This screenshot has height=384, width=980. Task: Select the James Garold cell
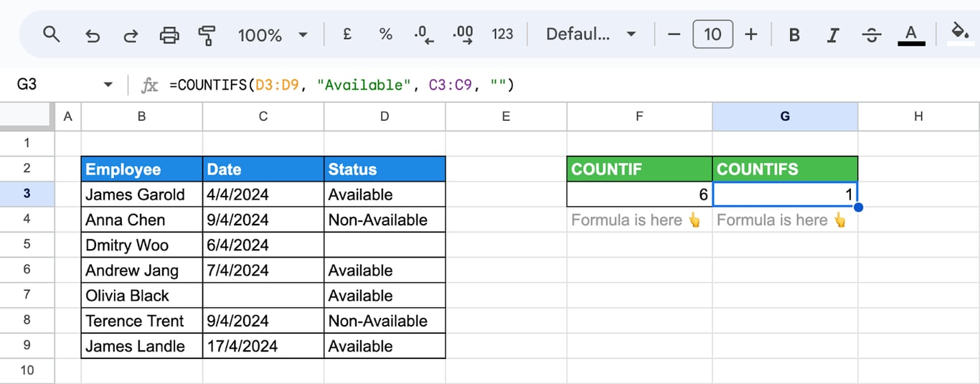point(142,195)
